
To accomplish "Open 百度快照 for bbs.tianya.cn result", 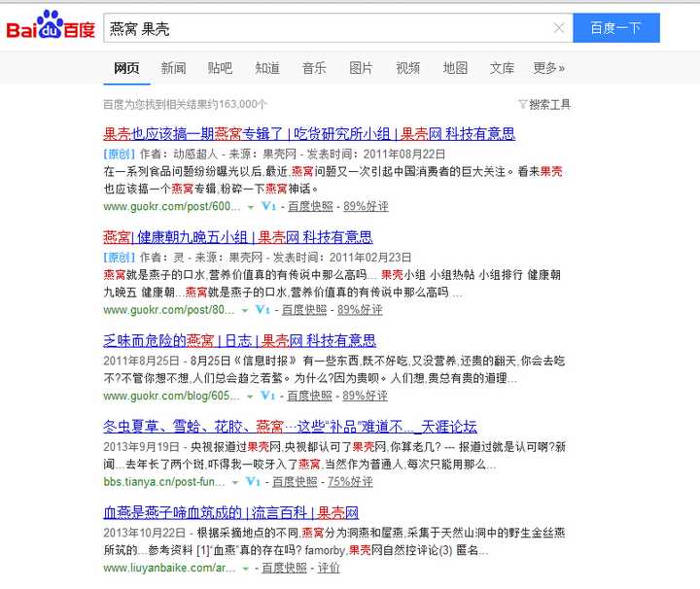I will click(295, 482).
